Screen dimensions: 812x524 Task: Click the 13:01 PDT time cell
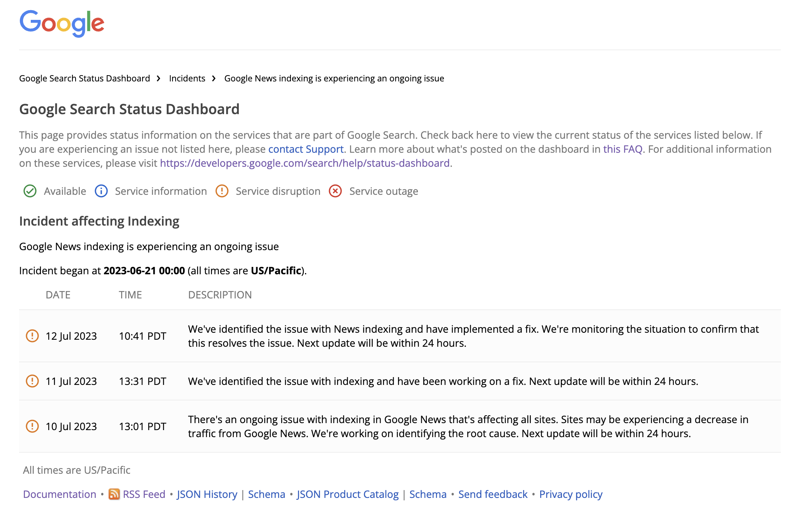coord(143,427)
